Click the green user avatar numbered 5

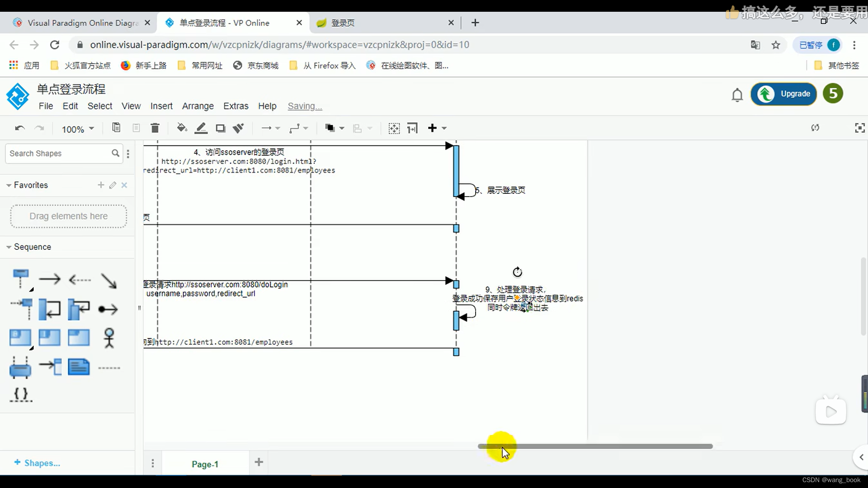point(833,94)
